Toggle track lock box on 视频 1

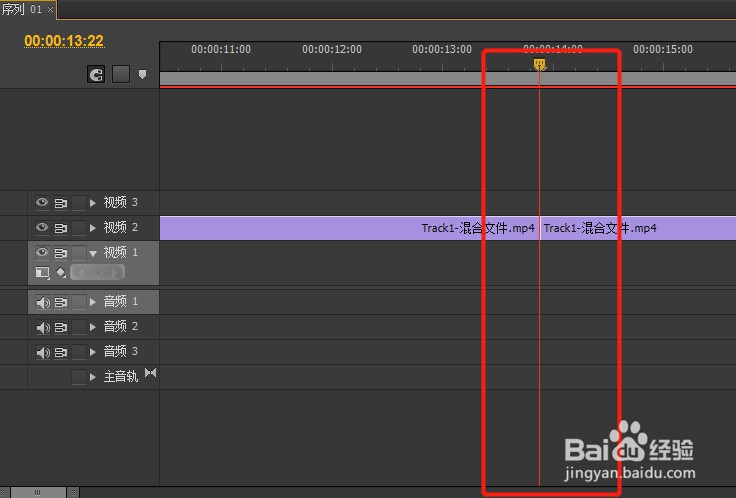[x=79, y=253]
